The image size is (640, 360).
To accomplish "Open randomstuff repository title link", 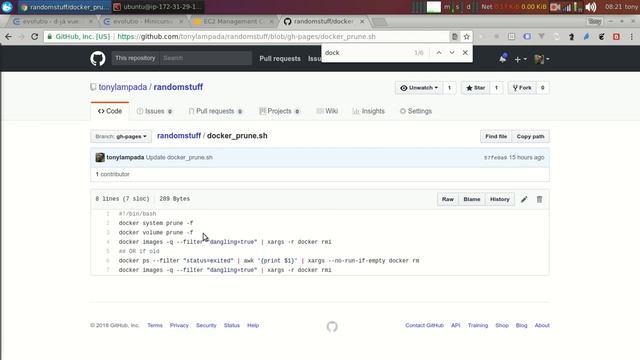I will tap(178, 87).
